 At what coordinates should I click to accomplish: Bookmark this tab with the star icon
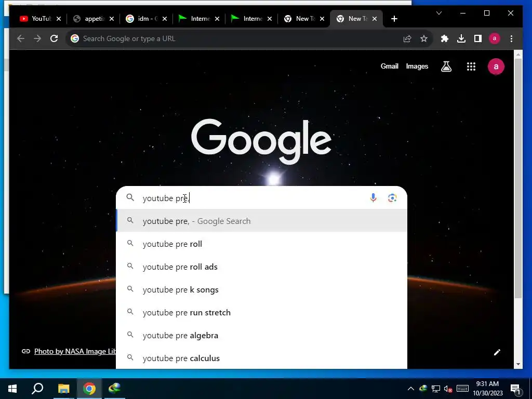click(424, 38)
